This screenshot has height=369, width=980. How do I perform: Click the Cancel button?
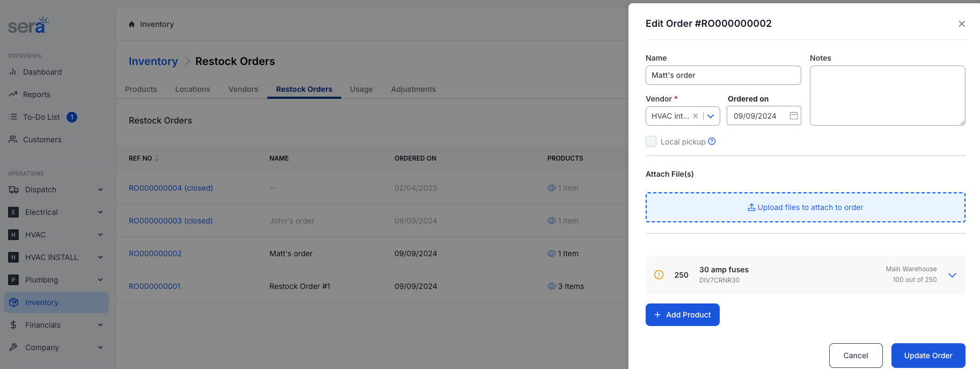(x=856, y=356)
